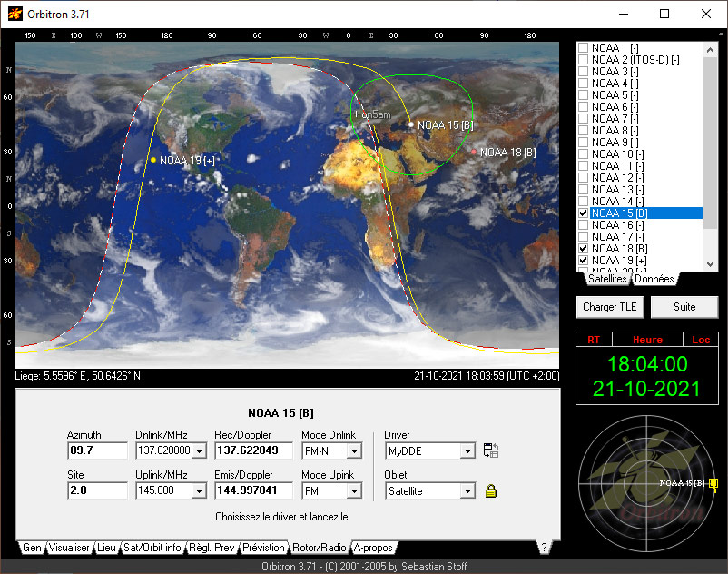Click the Charger TLE button

(610, 307)
